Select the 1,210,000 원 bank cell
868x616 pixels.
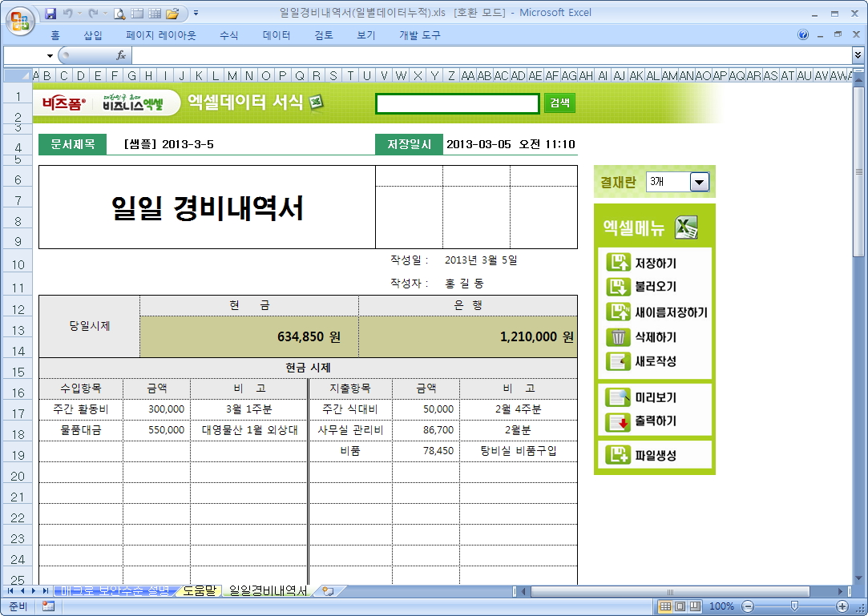468,336
